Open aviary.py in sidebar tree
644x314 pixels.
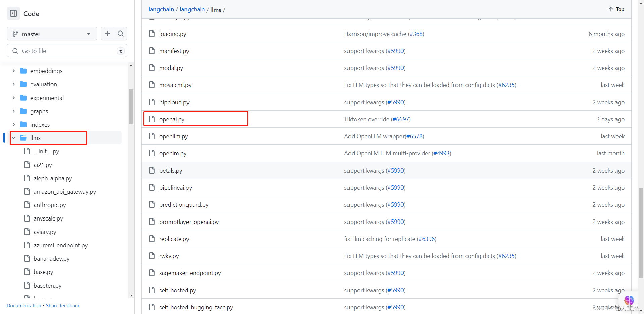pos(45,232)
